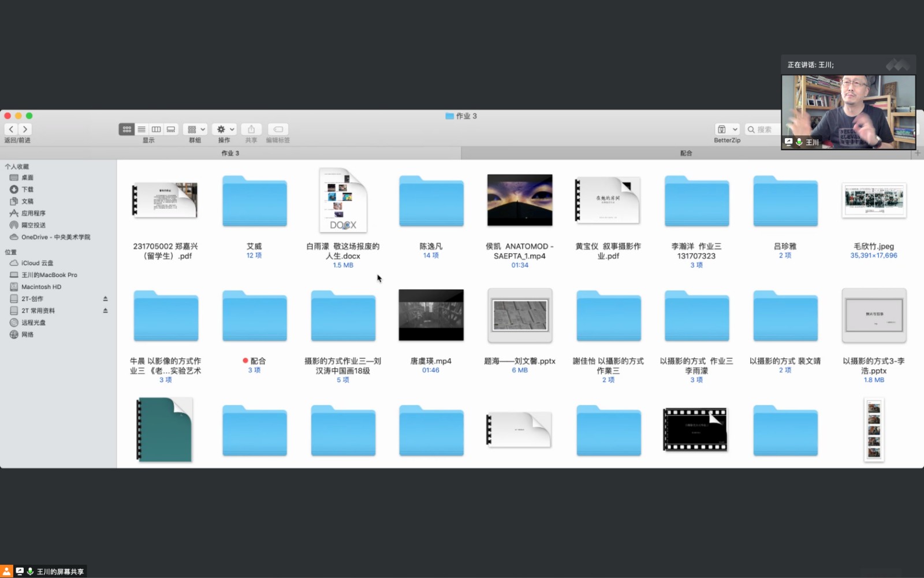Select 题海——刘文馨.pptx file
The image size is (924, 578).
tap(520, 316)
